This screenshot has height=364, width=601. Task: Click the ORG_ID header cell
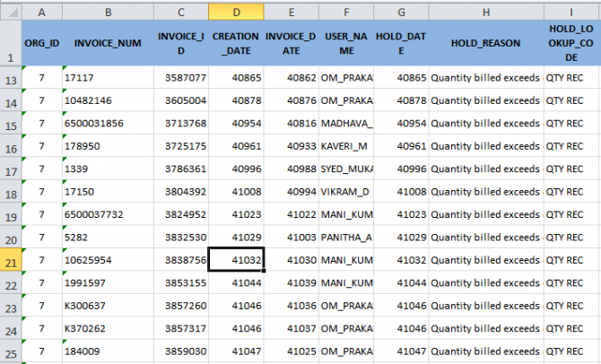[42, 42]
